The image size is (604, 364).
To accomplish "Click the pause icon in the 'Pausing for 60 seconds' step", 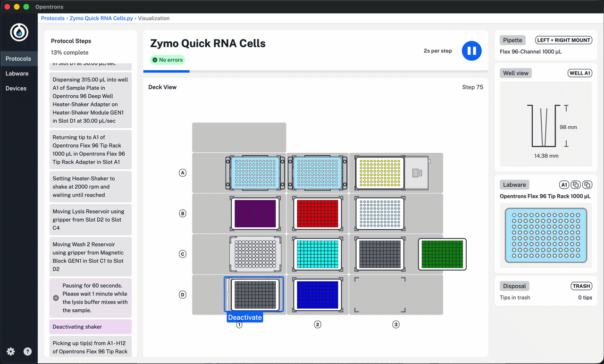I will (x=56, y=298).
